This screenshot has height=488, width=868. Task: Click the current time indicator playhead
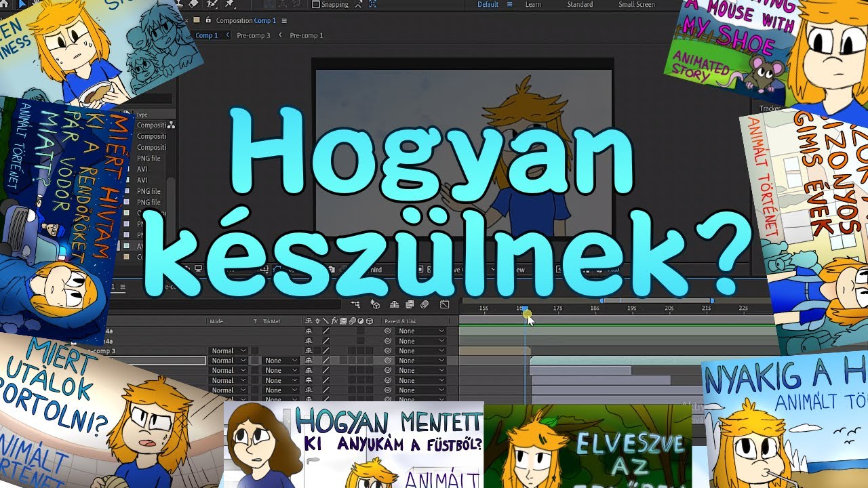pyautogui.click(x=525, y=310)
